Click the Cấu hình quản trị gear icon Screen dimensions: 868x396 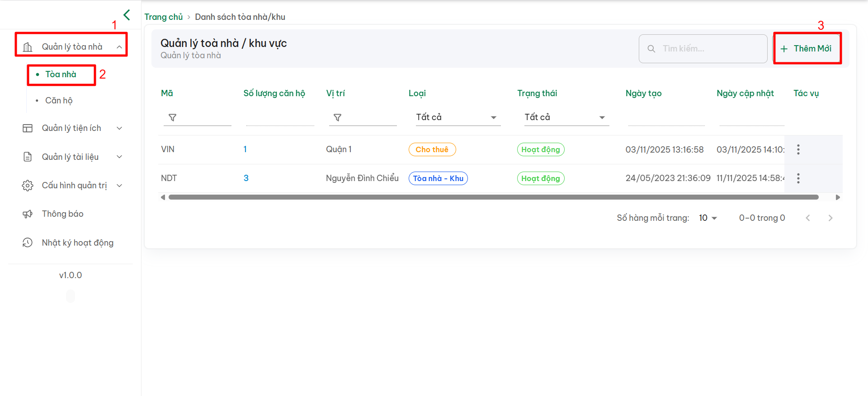click(28, 186)
